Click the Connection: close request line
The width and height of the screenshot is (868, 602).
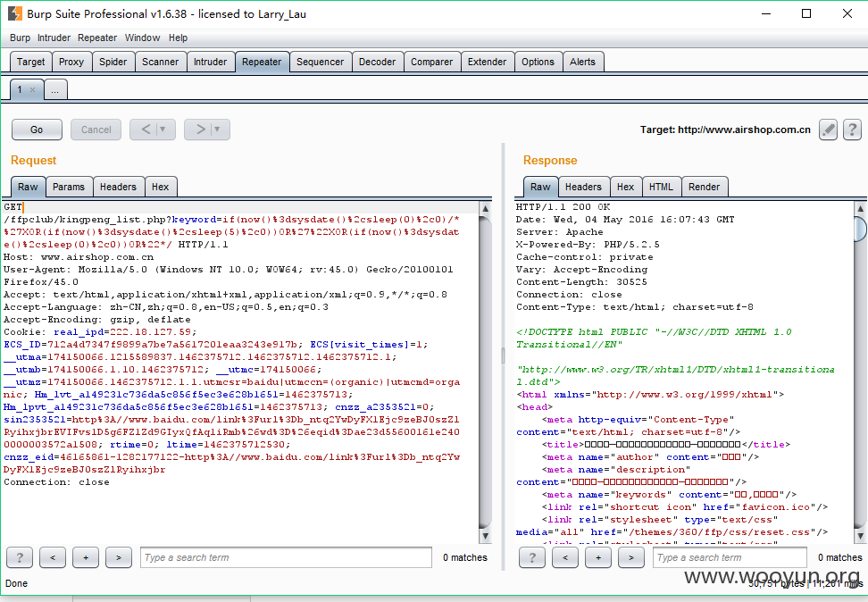(56, 481)
